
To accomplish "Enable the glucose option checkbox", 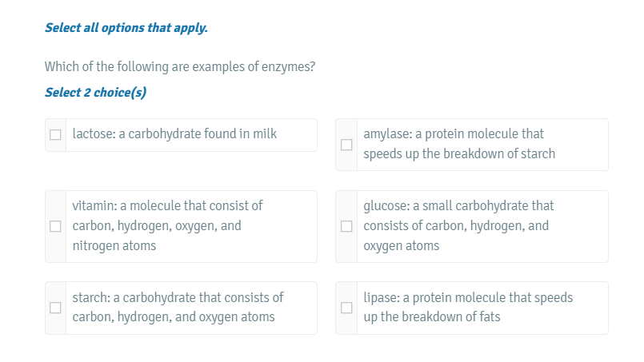I will tap(346, 226).
